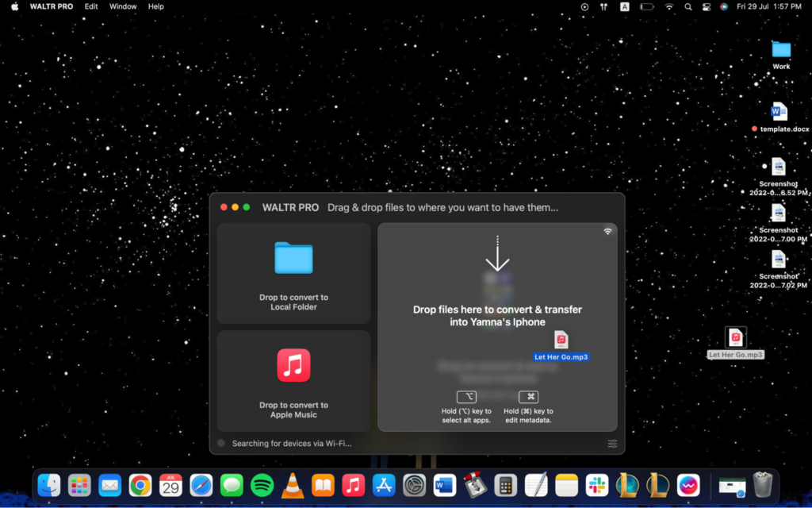
Task: Open the Trash from the Dock
Action: (763, 485)
